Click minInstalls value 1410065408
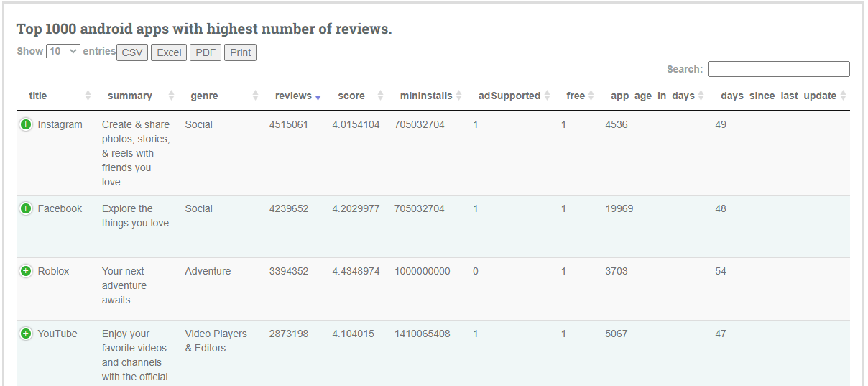Image resolution: width=868 pixels, height=386 pixels. click(423, 334)
